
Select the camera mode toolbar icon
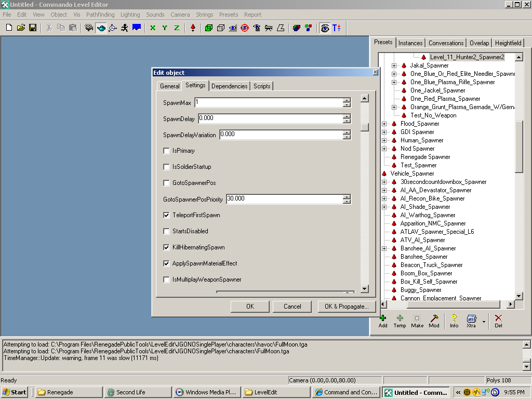[89, 28]
